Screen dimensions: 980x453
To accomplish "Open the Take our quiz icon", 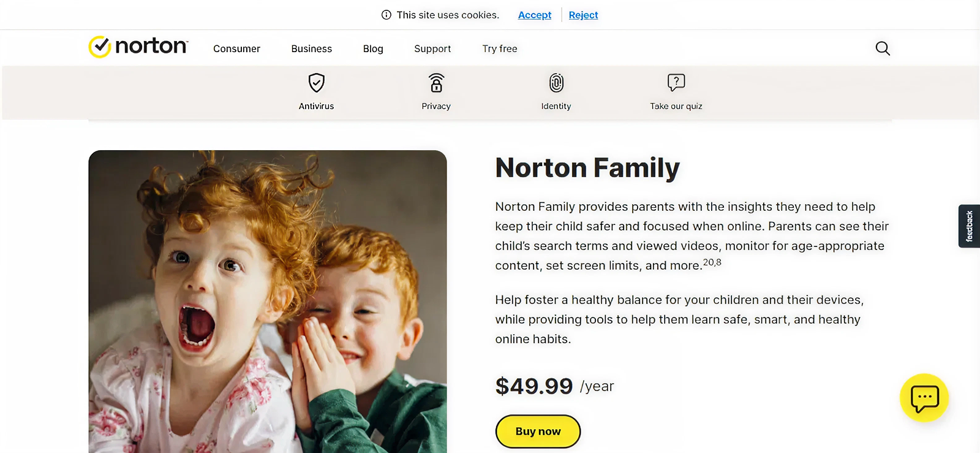I will click(676, 83).
